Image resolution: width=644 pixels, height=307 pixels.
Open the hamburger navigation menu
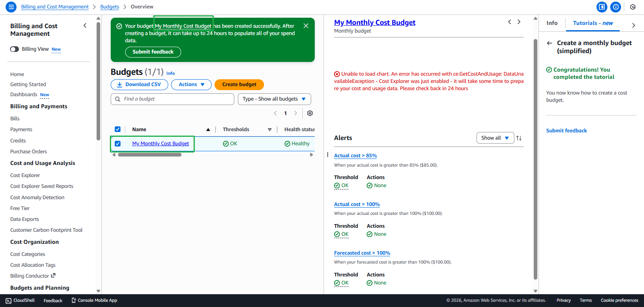11,7
